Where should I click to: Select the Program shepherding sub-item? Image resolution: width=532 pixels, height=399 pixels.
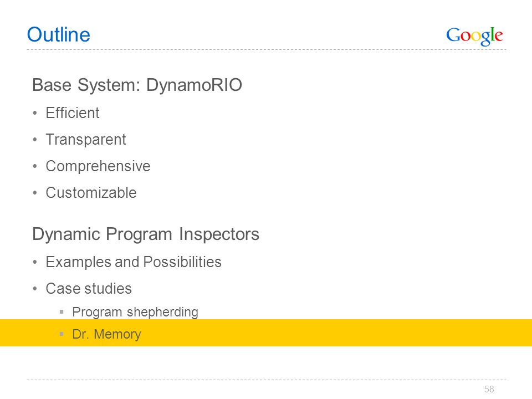[135, 312]
